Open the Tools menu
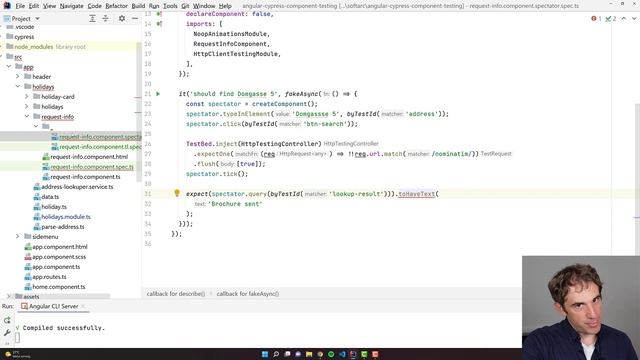Screen dimensions: 640x360 170,6
